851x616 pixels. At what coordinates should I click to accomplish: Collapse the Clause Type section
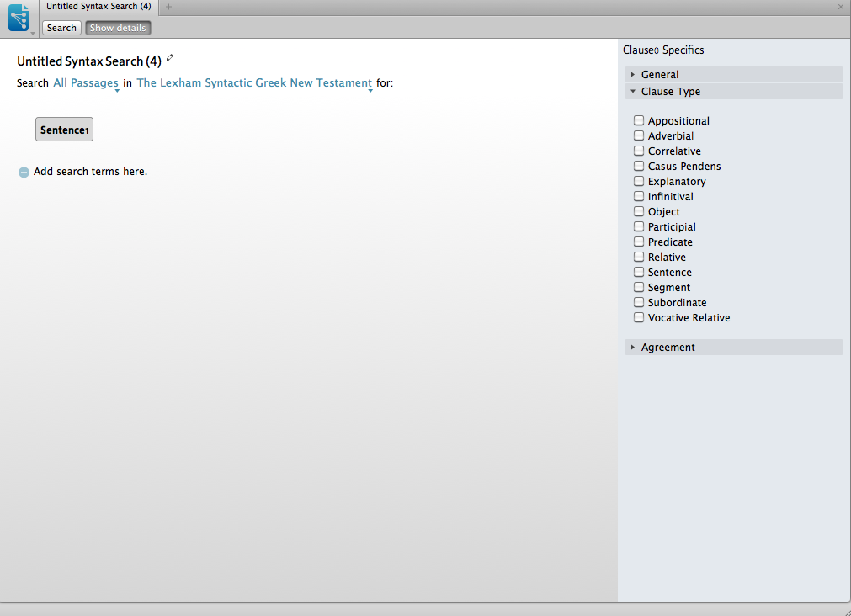tap(734, 91)
